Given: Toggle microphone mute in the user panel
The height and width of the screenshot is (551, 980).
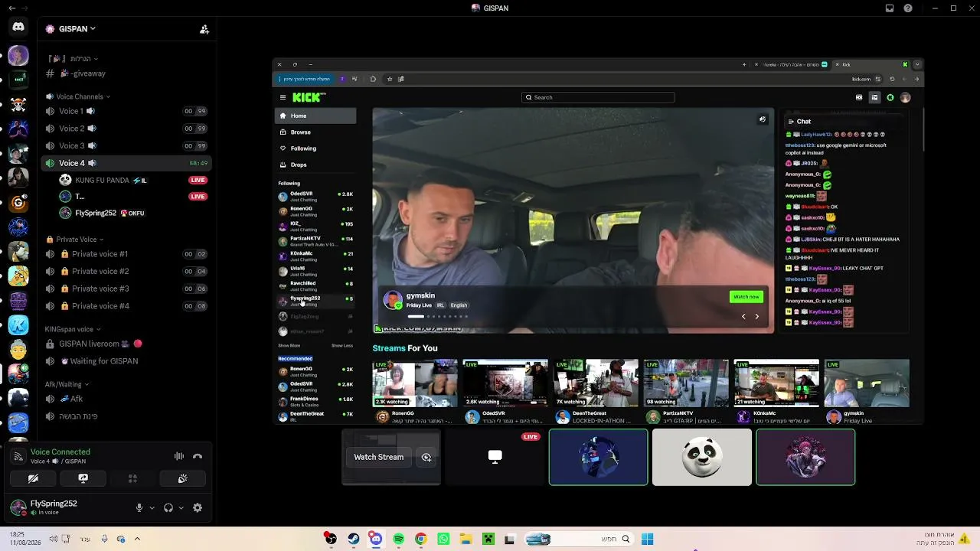Looking at the screenshot, I should tap(139, 507).
